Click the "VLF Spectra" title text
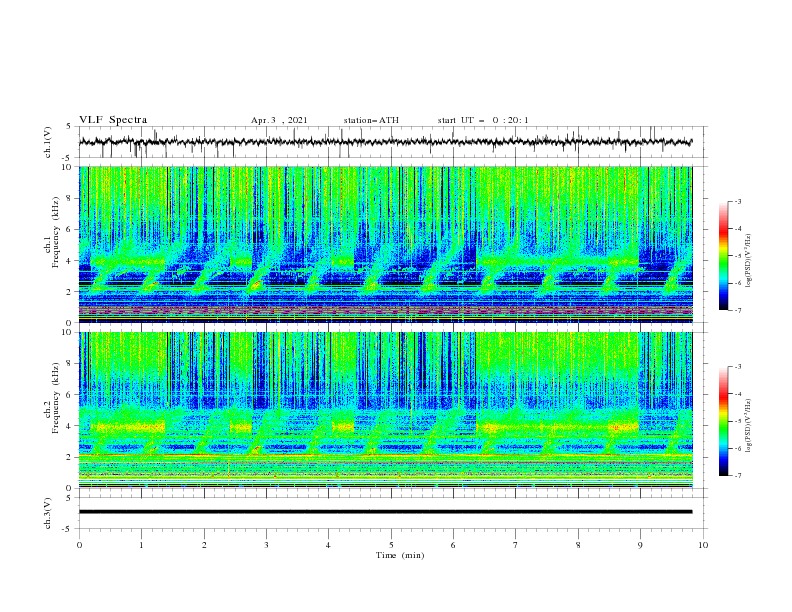Screen dimensions: 792x612 tap(113, 120)
